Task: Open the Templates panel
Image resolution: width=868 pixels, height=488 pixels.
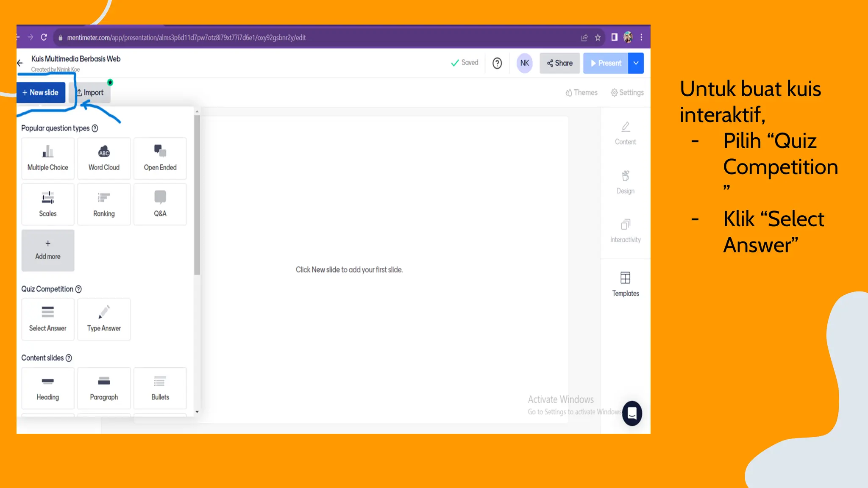Action: click(625, 284)
